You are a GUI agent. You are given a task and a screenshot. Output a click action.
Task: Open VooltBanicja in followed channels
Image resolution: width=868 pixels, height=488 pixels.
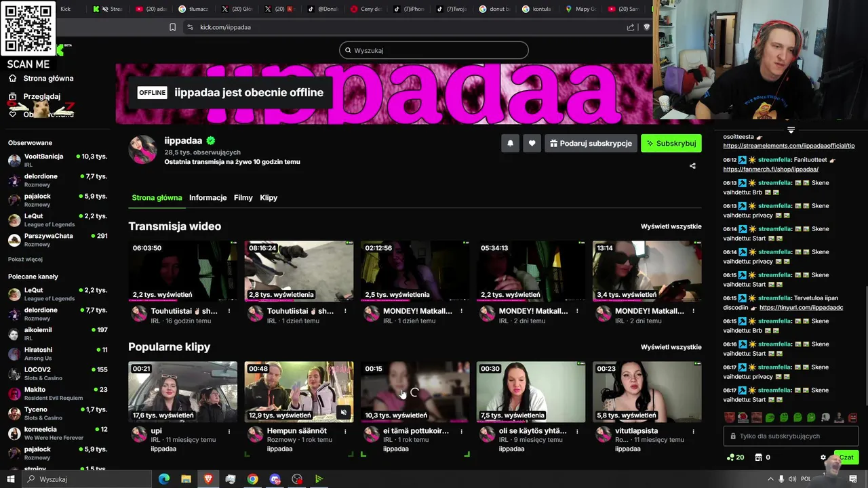pos(58,160)
